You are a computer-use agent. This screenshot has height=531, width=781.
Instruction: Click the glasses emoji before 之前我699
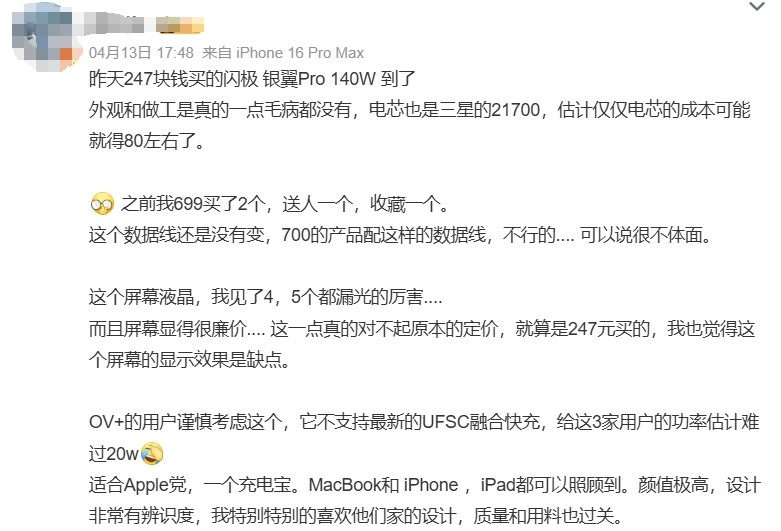click(102, 204)
